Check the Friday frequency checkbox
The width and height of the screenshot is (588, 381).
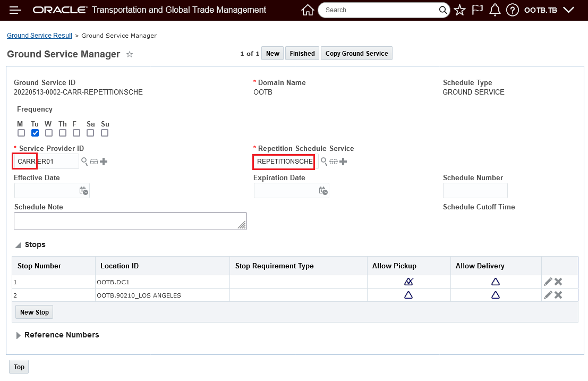tap(76, 133)
